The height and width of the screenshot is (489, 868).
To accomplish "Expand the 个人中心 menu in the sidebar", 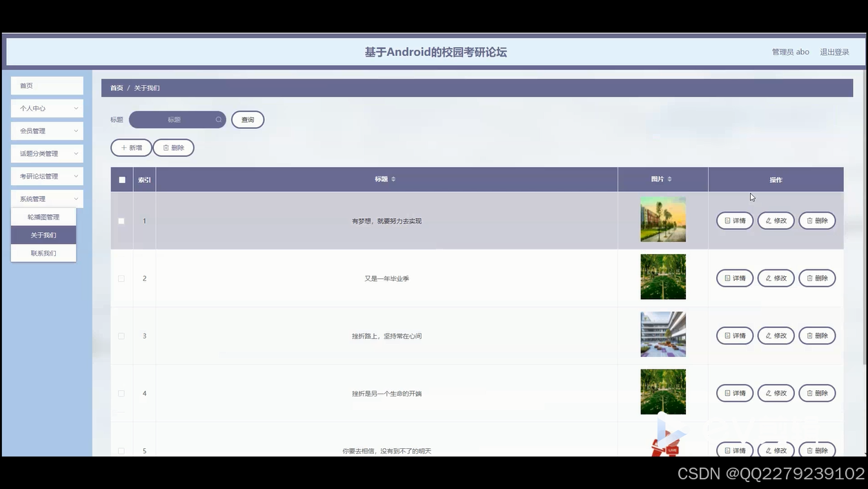I will point(46,108).
